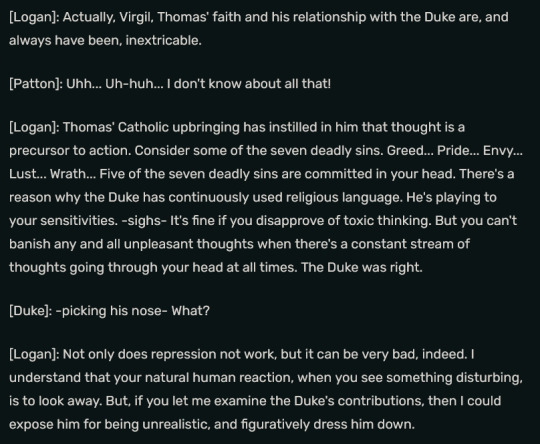Click the [Logan] label before "Actually, Virgil"
This screenshot has height=444, width=540.
pos(34,17)
